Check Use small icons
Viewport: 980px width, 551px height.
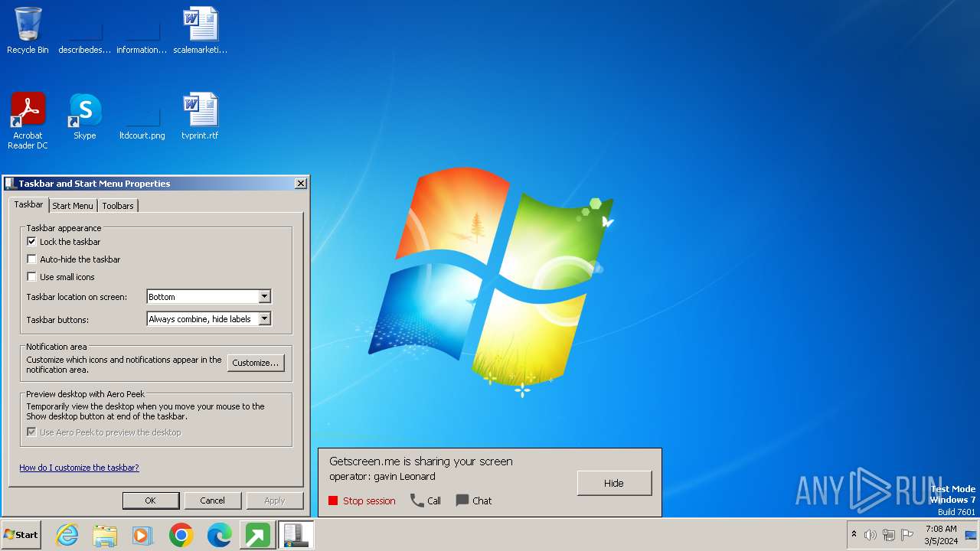[x=31, y=276]
